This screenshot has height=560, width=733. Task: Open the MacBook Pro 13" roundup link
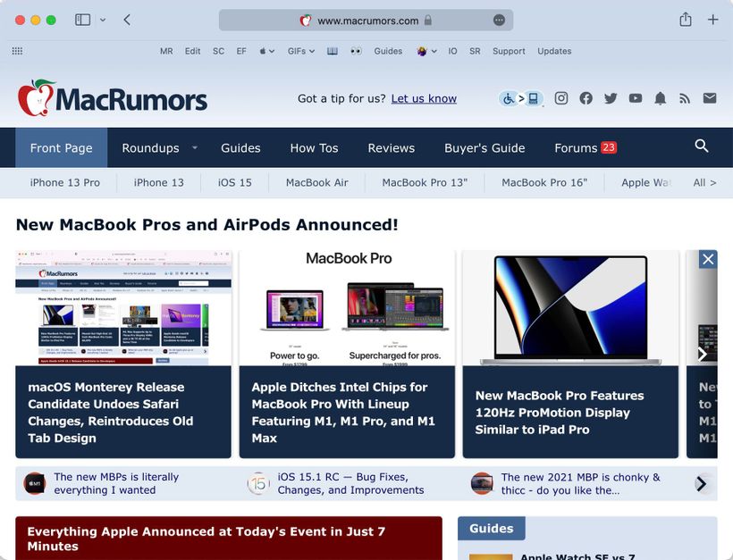pyautogui.click(x=425, y=182)
